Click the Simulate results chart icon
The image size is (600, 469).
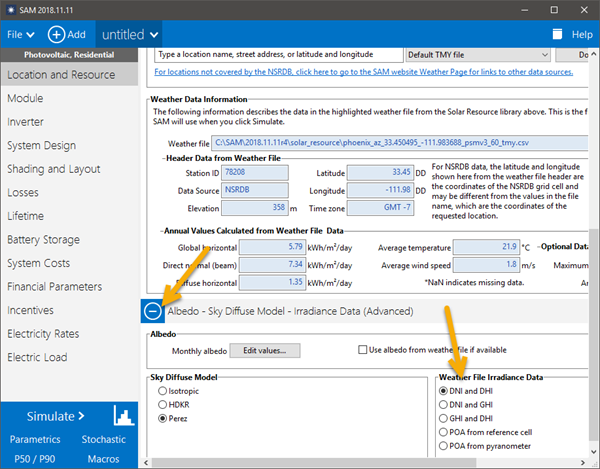tap(124, 415)
